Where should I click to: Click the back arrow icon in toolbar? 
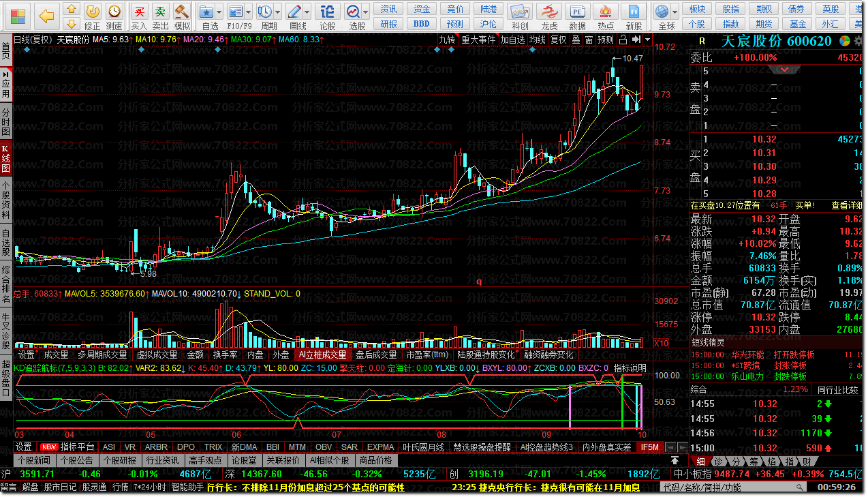(46, 15)
